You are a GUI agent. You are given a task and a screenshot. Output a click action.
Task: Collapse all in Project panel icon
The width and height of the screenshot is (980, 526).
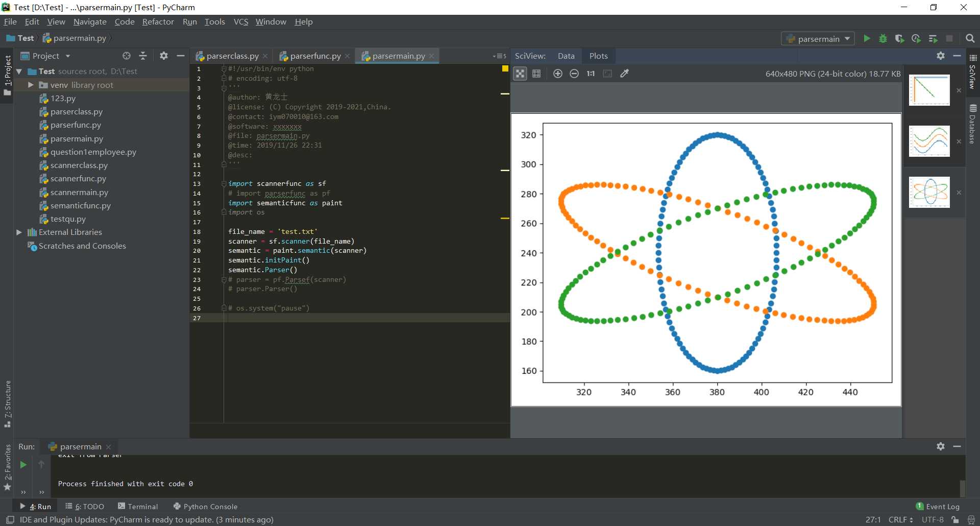[x=143, y=56]
